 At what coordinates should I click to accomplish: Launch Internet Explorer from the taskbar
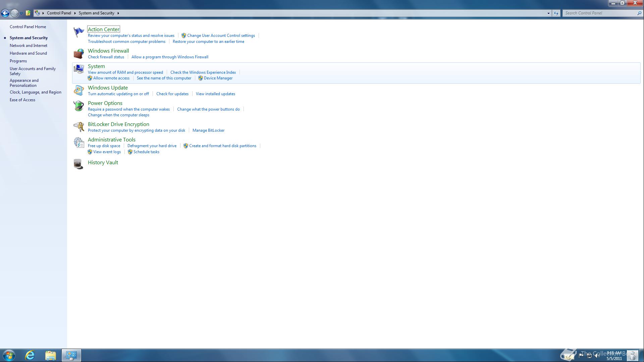pos(30,355)
